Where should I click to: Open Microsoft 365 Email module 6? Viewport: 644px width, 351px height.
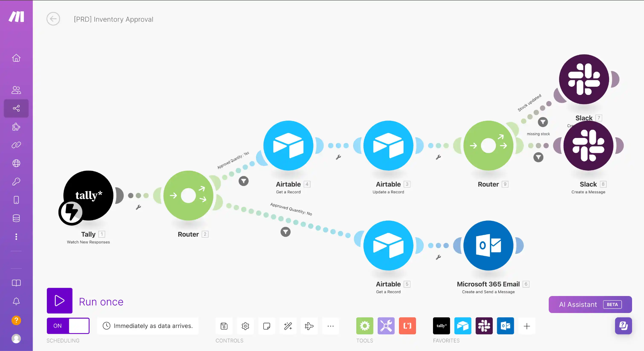click(488, 245)
